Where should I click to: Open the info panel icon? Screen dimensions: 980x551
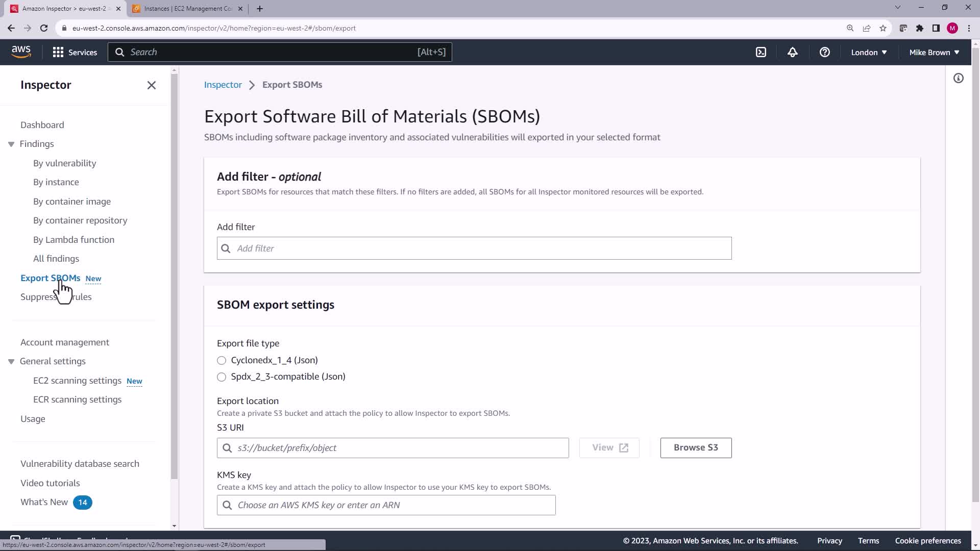958,78
